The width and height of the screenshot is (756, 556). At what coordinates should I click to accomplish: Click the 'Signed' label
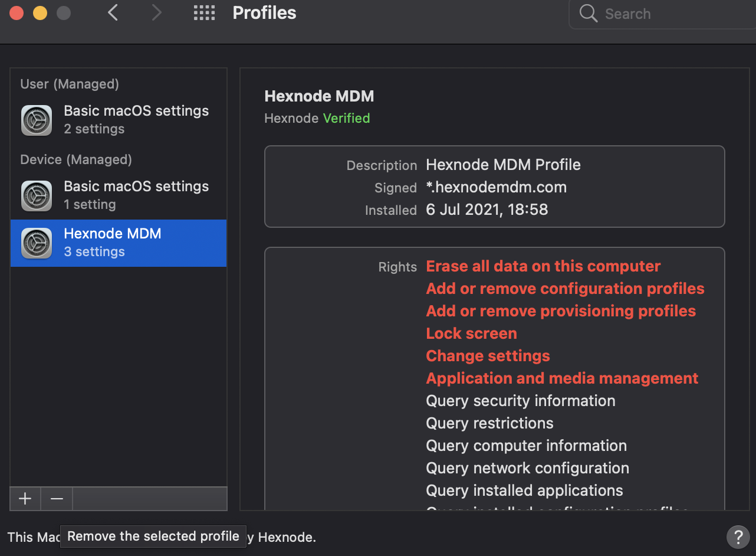(396, 188)
